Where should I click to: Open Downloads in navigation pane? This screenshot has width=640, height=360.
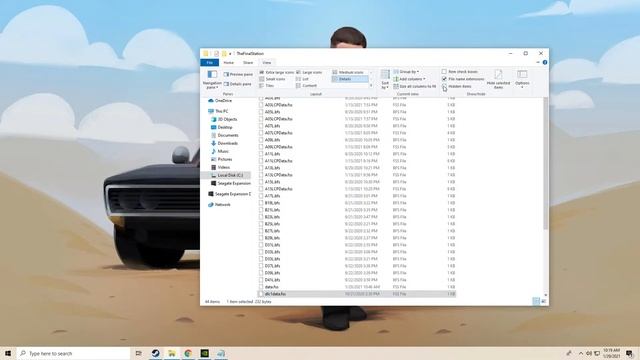click(x=224, y=143)
